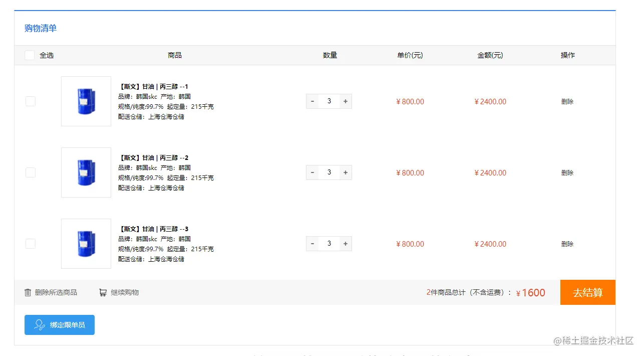Open product thumbnail of 丙三醇 --3
The height and width of the screenshot is (356, 644).
tap(86, 244)
